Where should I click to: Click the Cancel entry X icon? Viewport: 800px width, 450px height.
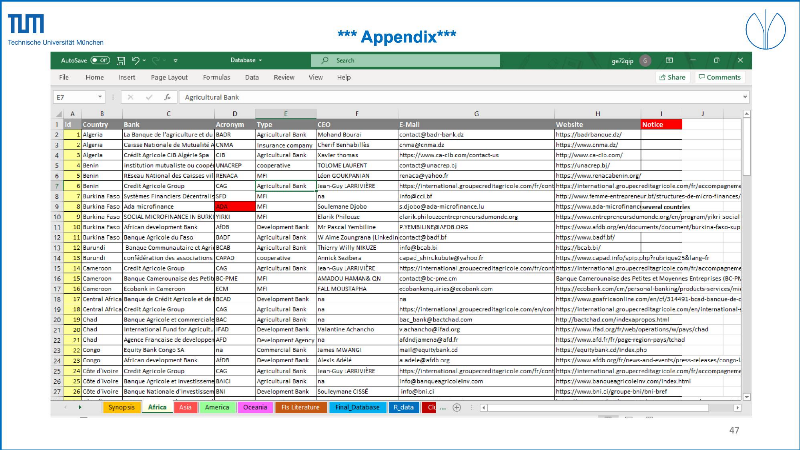(130, 97)
